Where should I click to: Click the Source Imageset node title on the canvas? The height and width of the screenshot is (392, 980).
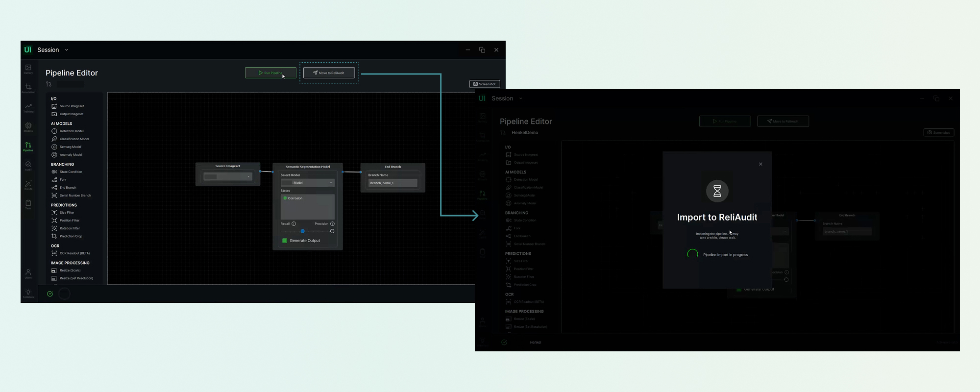coord(228,166)
